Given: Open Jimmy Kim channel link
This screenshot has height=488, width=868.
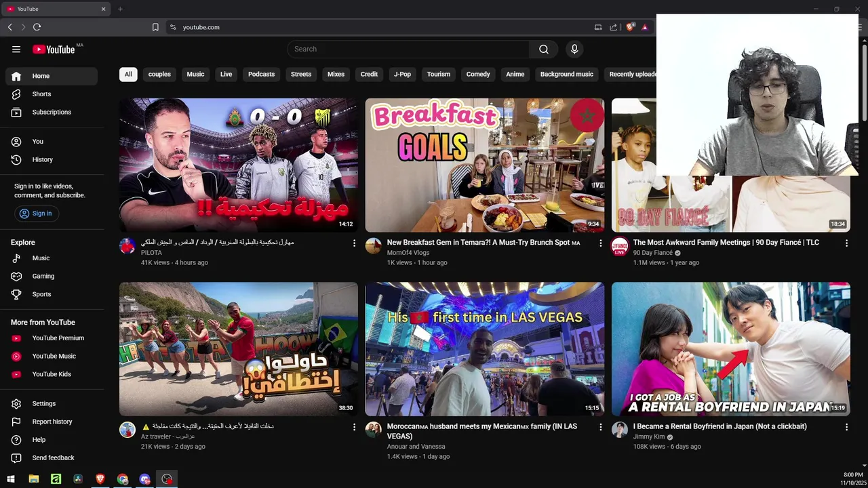Looking at the screenshot, I should (649, 437).
